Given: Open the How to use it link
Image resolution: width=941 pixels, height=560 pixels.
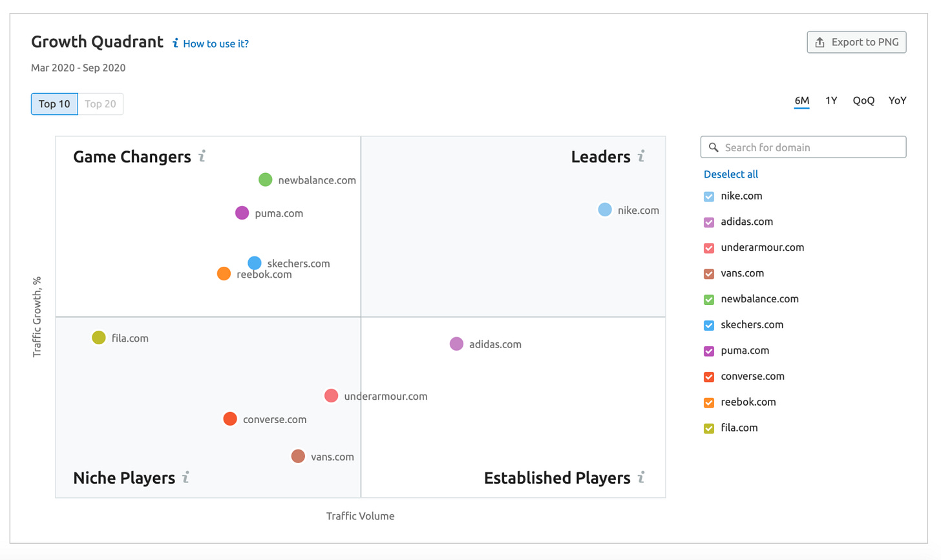Looking at the screenshot, I should (216, 43).
